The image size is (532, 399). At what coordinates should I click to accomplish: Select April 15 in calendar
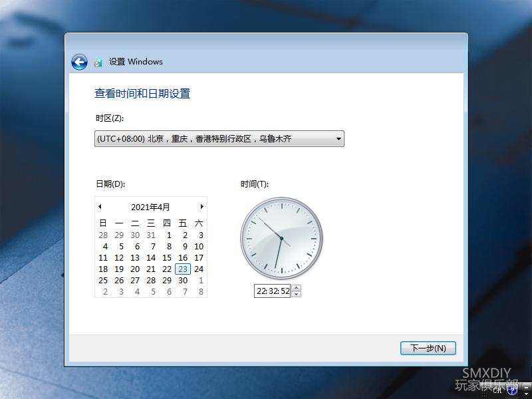click(167, 258)
